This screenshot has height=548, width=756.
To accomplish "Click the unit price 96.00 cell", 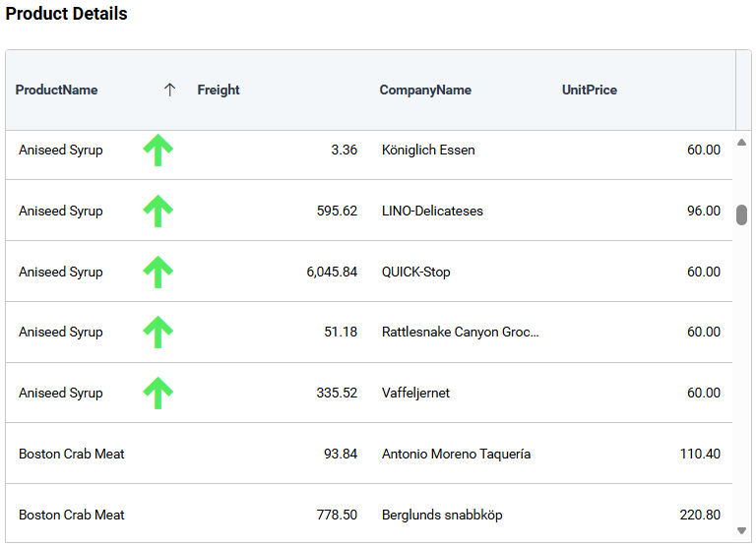I will click(x=703, y=211).
